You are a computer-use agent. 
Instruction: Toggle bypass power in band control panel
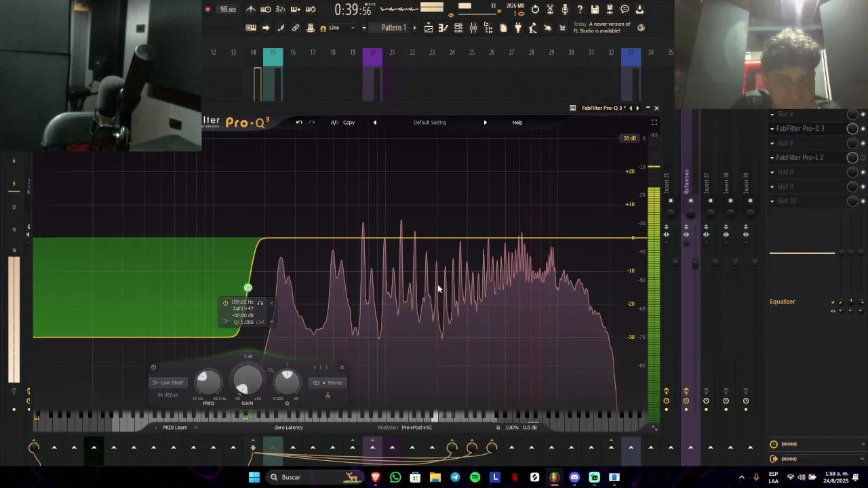[x=153, y=367]
